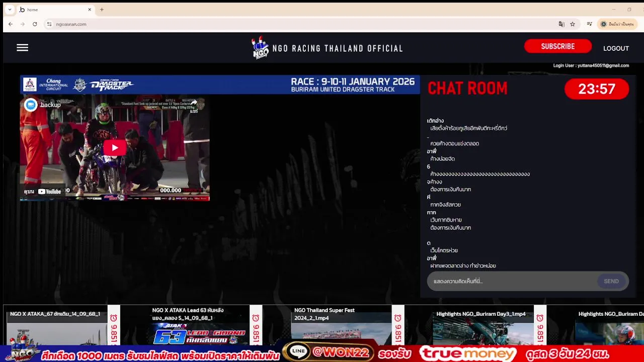Open site information icon in address bar

pos(49,24)
